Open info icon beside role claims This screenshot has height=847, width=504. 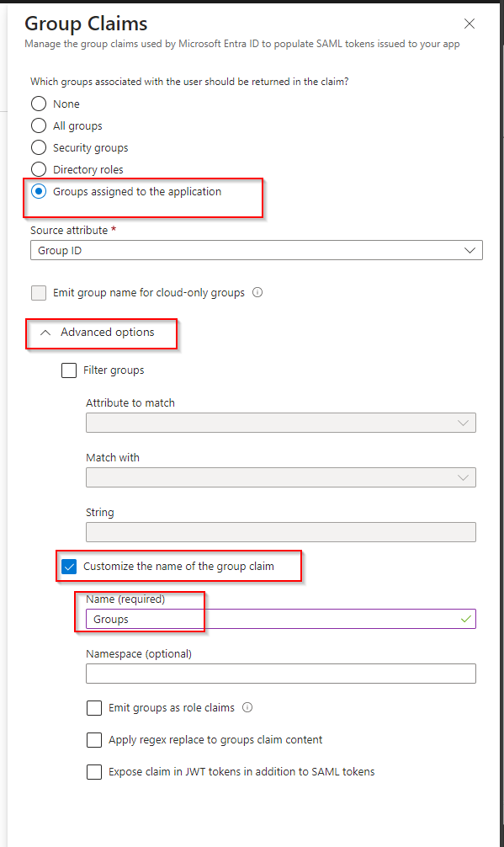click(x=247, y=707)
